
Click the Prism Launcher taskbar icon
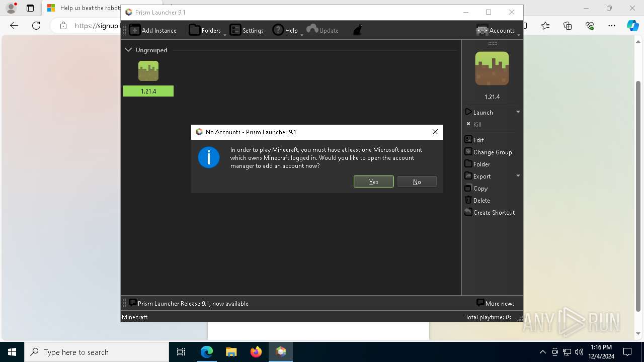pyautogui.click(x=281, y=352)
